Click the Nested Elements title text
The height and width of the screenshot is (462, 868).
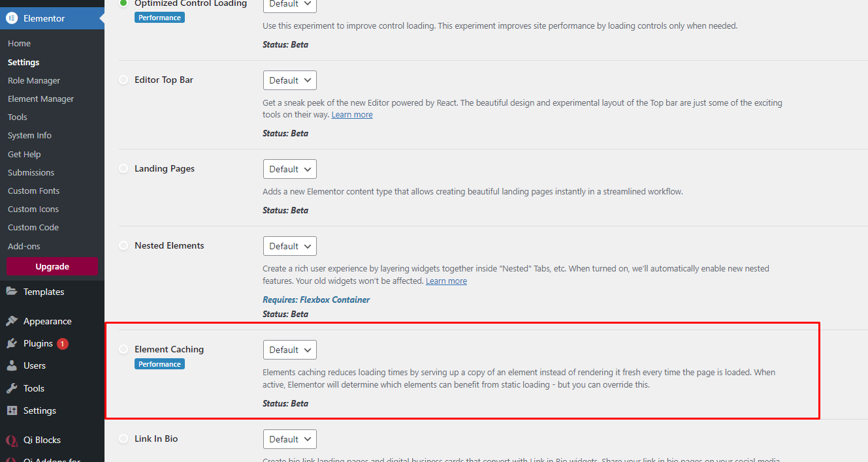tap(169, 245)
